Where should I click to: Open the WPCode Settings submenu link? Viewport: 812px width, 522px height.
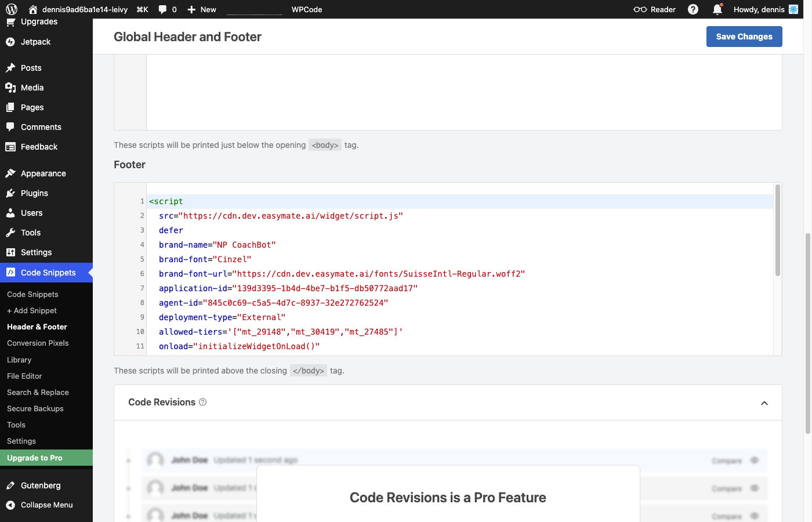(21, 441)
